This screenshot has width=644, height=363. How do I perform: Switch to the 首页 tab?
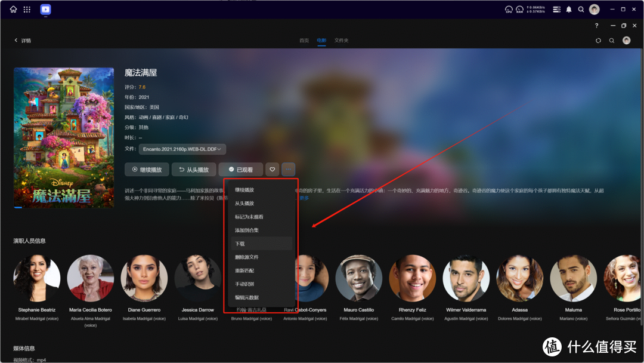click(304, 40)
